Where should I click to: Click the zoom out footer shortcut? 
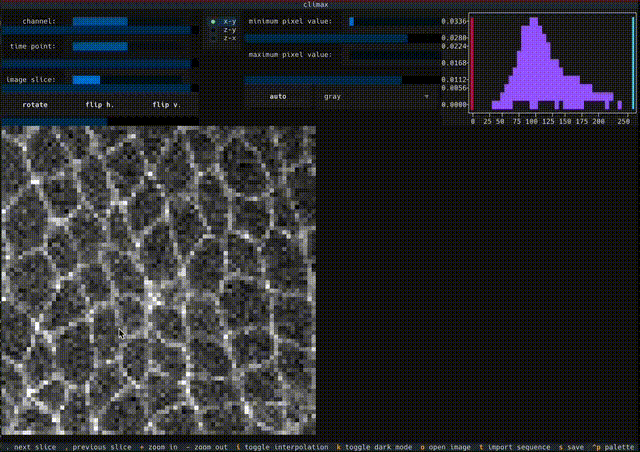(207, 447)
